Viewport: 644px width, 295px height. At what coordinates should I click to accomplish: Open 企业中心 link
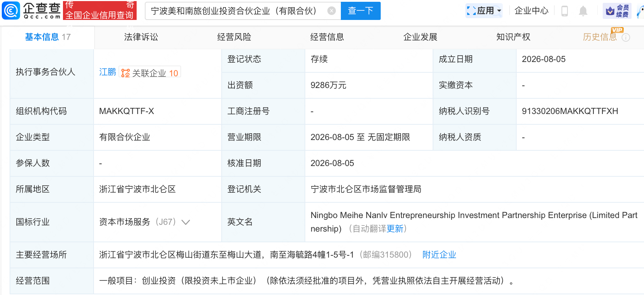[532, 11]
